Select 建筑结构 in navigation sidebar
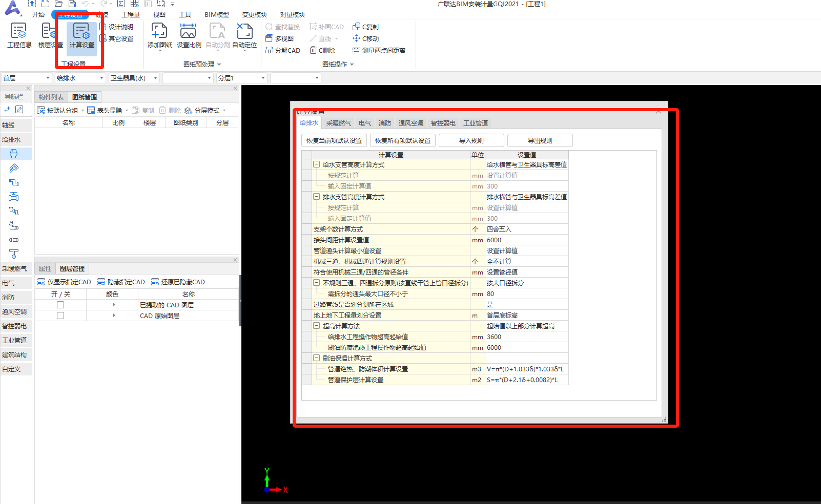 (x=15, y=354)
